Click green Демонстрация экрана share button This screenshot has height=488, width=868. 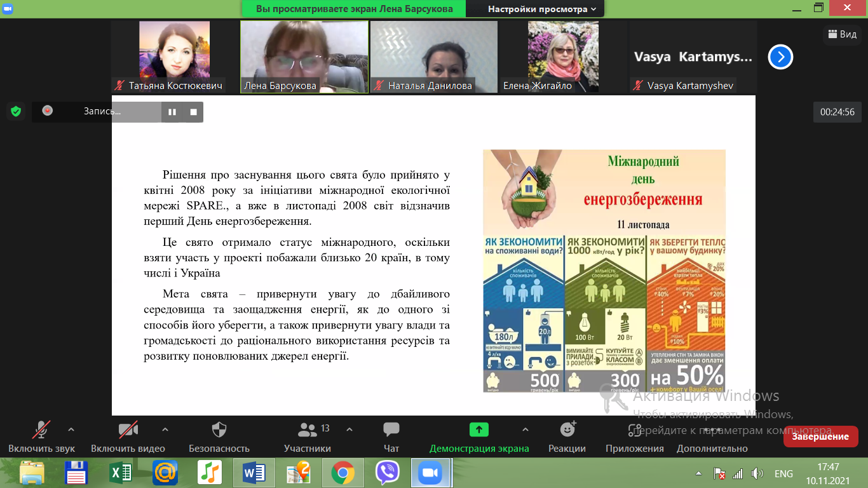pos(479,437)
